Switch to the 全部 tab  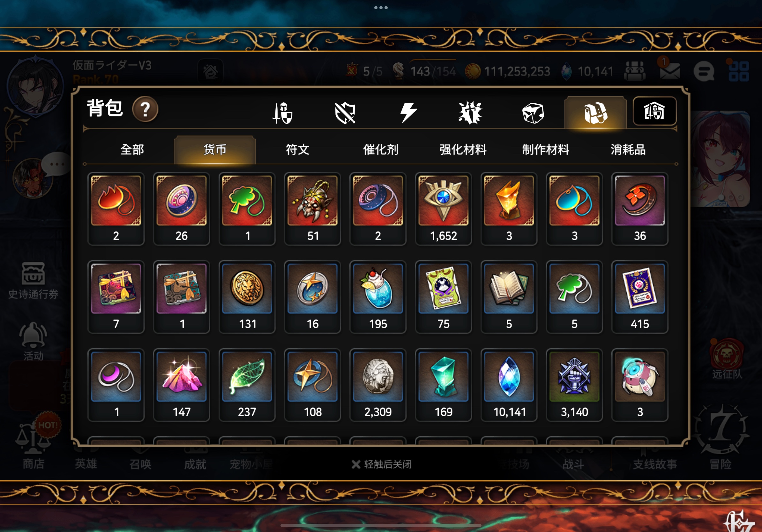[x=132, y=150]
